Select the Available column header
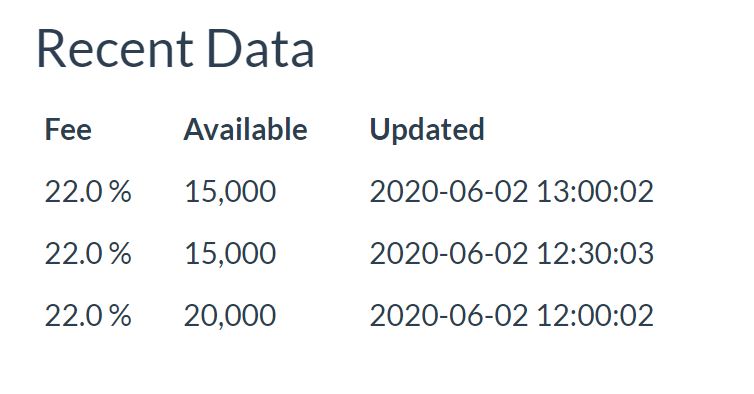This screenshot has height=394, width=754. click(x=246, y=129)
